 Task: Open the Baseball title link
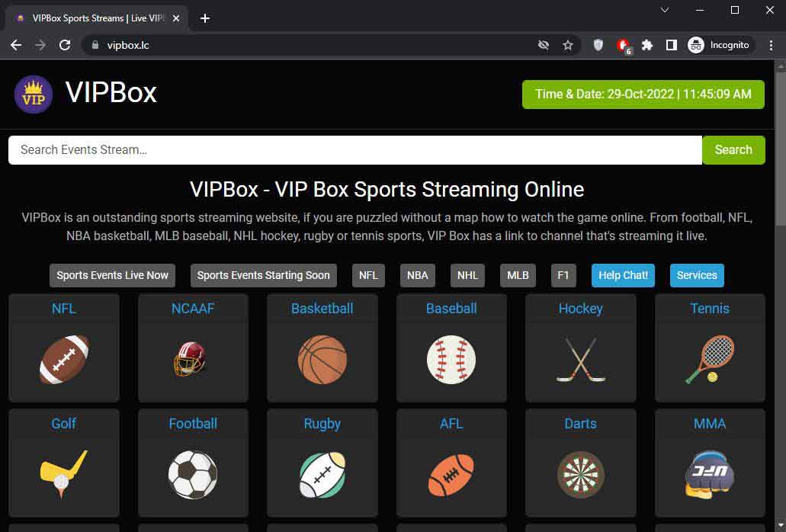coord(451,309)
